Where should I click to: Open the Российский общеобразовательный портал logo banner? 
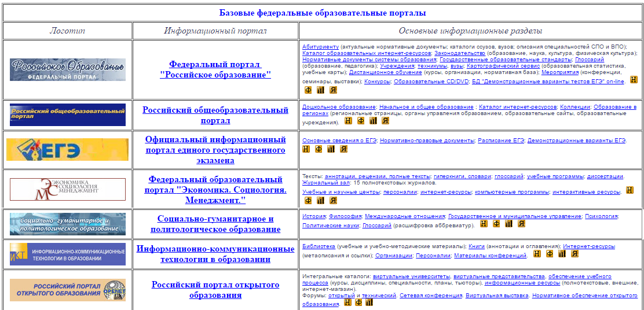[68, 115]
